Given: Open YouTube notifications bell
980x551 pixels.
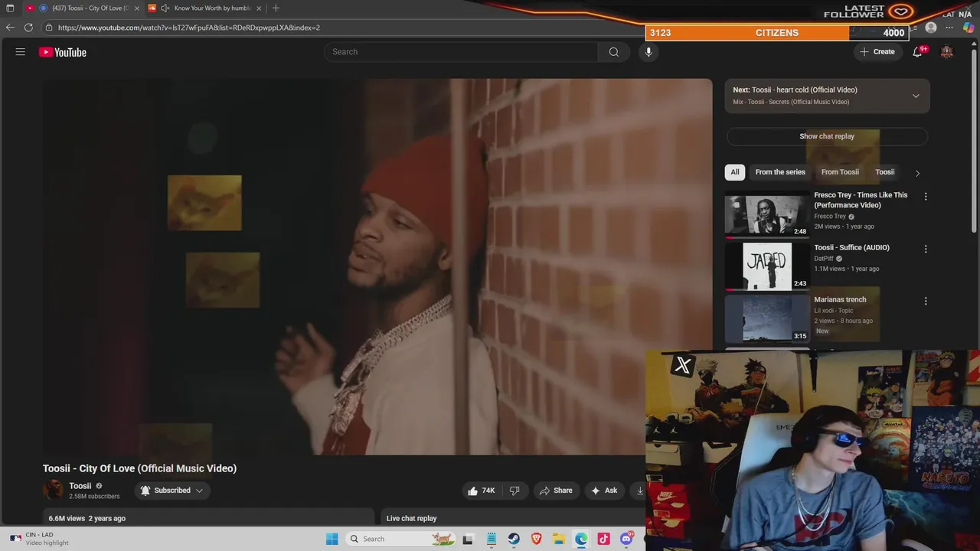Looking at the screenshot, I should 917,52.
